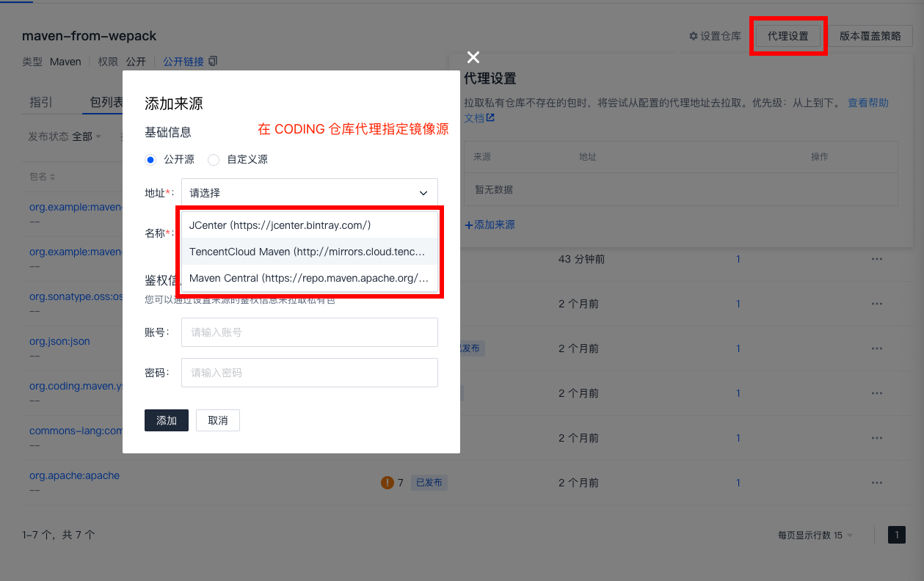Open the org.apache:apache package
This screenshot has height=581, width=924.
74,475
